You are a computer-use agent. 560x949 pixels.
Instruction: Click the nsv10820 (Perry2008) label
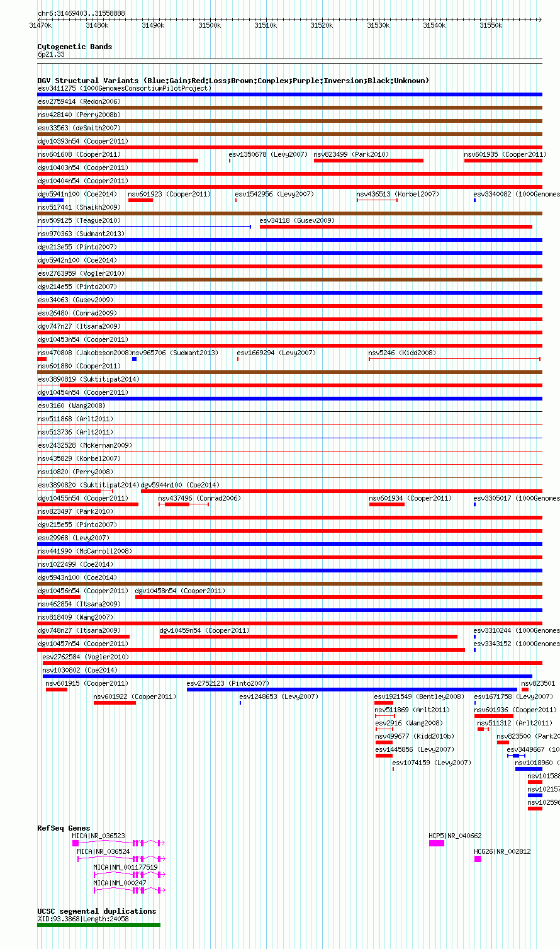coord(75,472)
